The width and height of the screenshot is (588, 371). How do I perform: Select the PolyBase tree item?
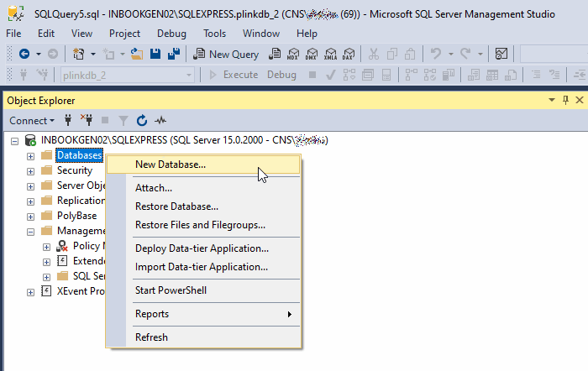(77, 216)
